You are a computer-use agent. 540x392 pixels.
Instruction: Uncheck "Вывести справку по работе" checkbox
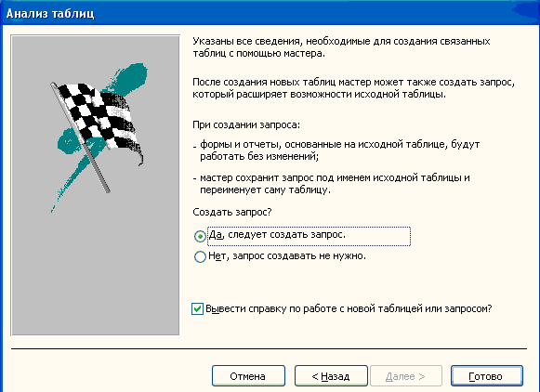coord(197,308)
